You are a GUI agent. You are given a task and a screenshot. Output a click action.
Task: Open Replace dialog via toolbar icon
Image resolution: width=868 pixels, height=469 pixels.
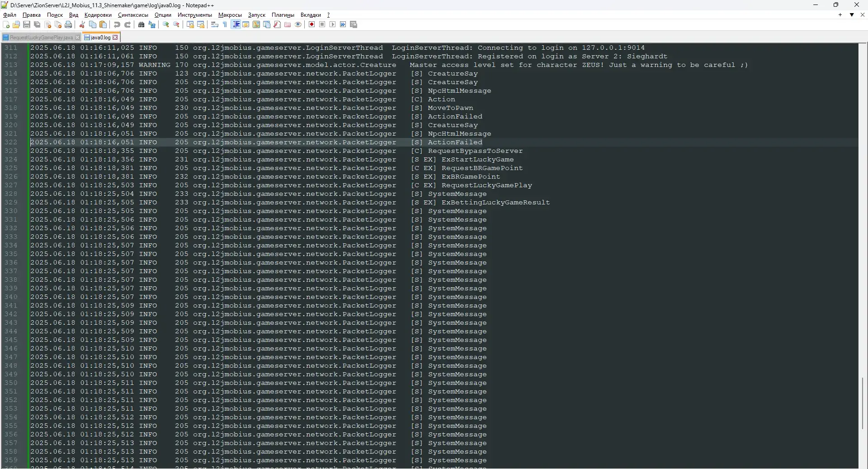pyautogui.click(x=152, y=24)
